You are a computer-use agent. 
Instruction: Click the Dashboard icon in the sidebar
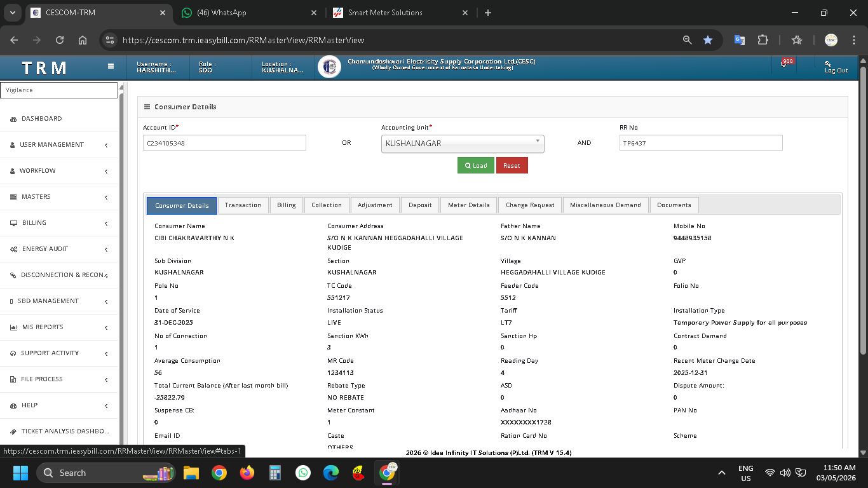click(x=14, y=119)
